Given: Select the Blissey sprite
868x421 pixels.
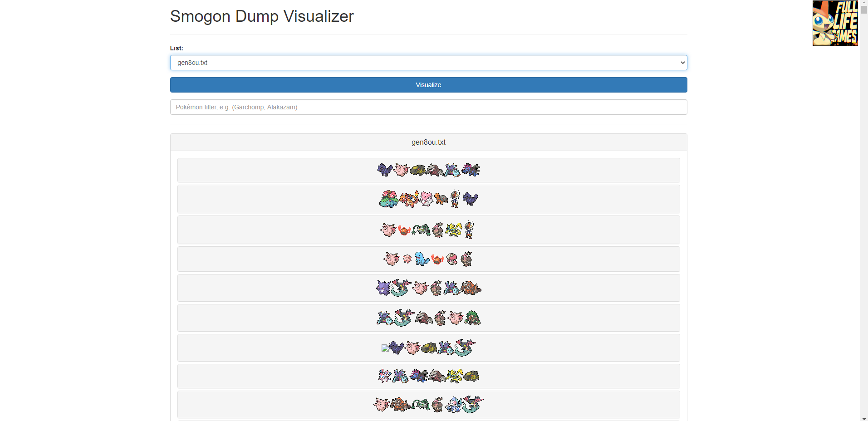Looking at the screenshot, I should pos(427,199).
